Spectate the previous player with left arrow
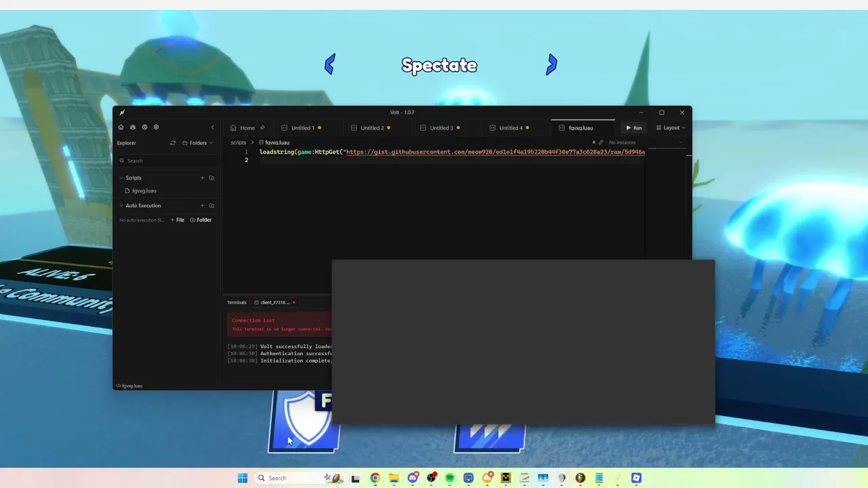This screenshot has height=488, width=868. (330, 65)
